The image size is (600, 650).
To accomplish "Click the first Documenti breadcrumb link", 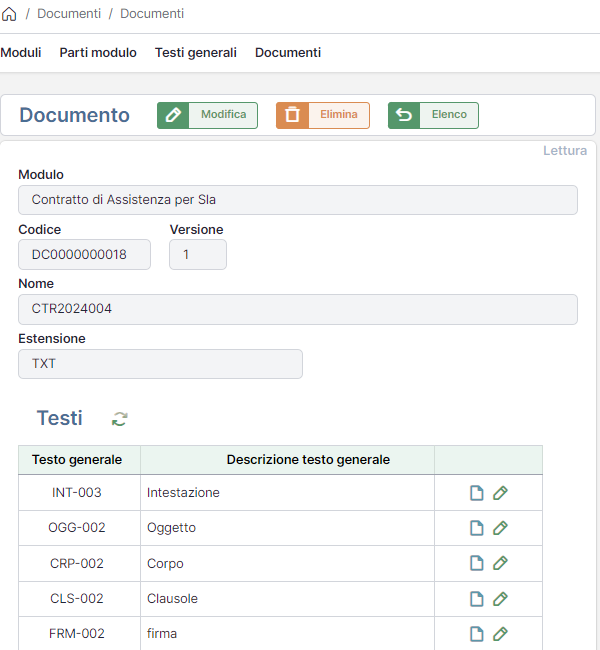I will 69,14.
